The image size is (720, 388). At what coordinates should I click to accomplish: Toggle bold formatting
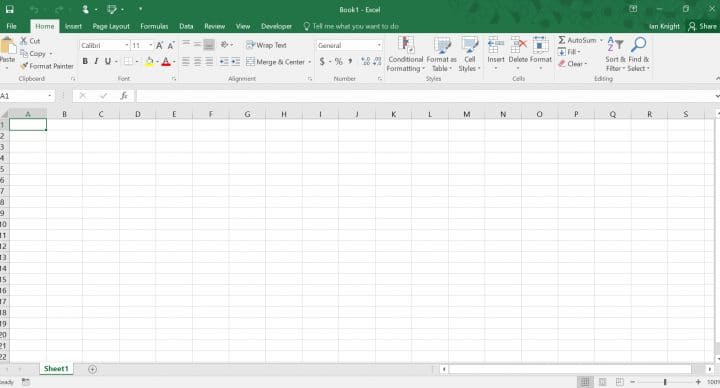click(85, 61)
